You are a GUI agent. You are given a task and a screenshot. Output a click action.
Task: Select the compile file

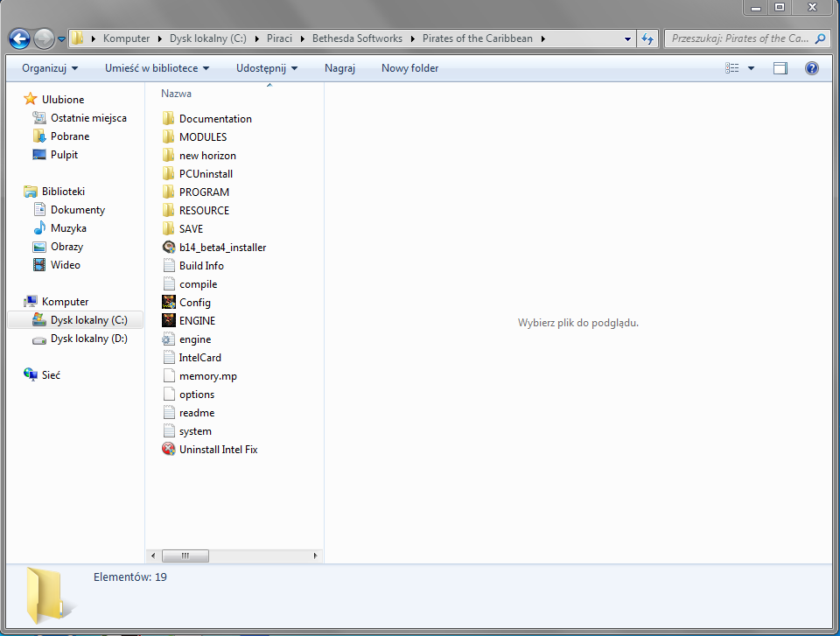pyautogui.click(x=190, y=284)
